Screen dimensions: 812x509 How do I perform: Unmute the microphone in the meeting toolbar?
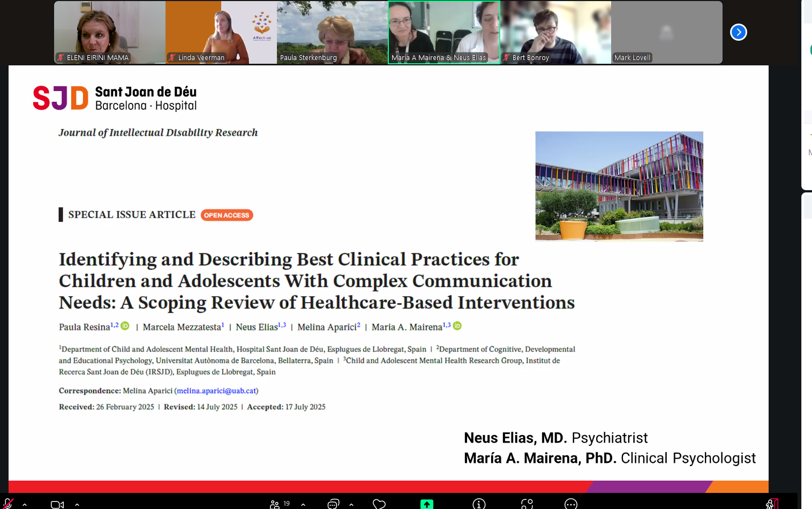pos(7,504)
